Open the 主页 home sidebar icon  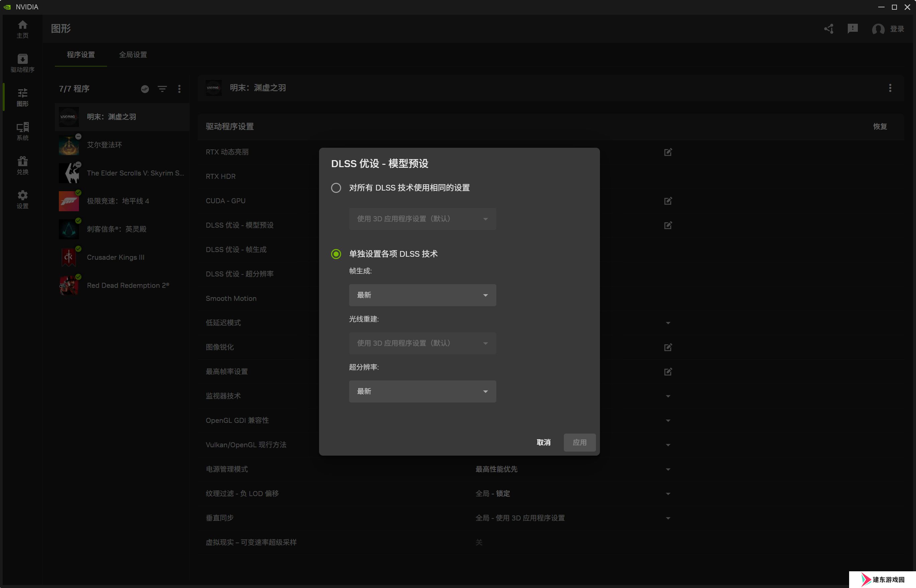click(x=22, y=29)
